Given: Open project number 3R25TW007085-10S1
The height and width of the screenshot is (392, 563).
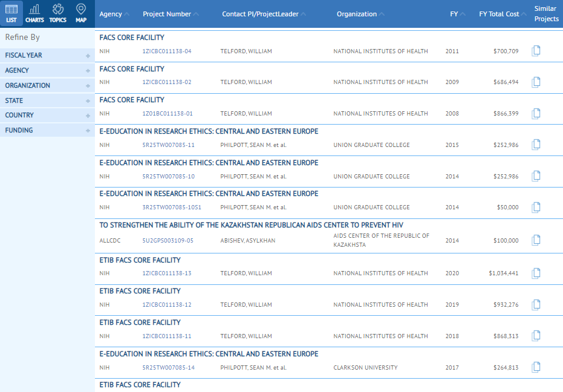Looking at the screenshot, I should pos(172,207).
